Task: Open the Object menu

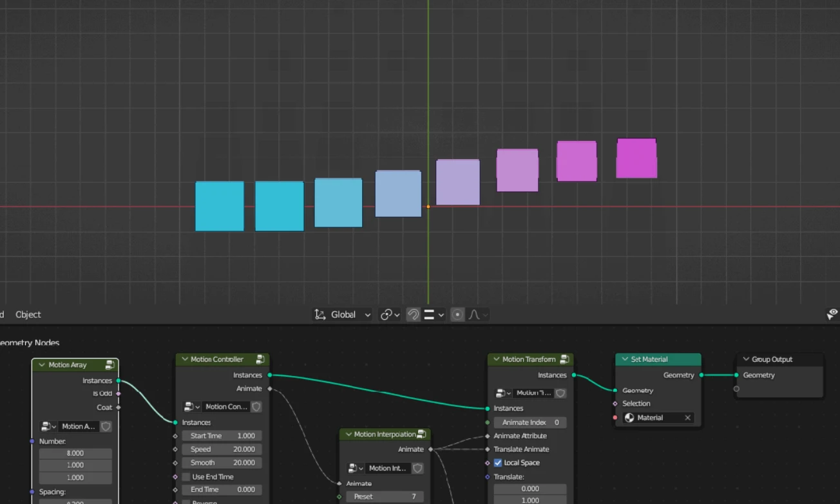Action: [28, 315]
